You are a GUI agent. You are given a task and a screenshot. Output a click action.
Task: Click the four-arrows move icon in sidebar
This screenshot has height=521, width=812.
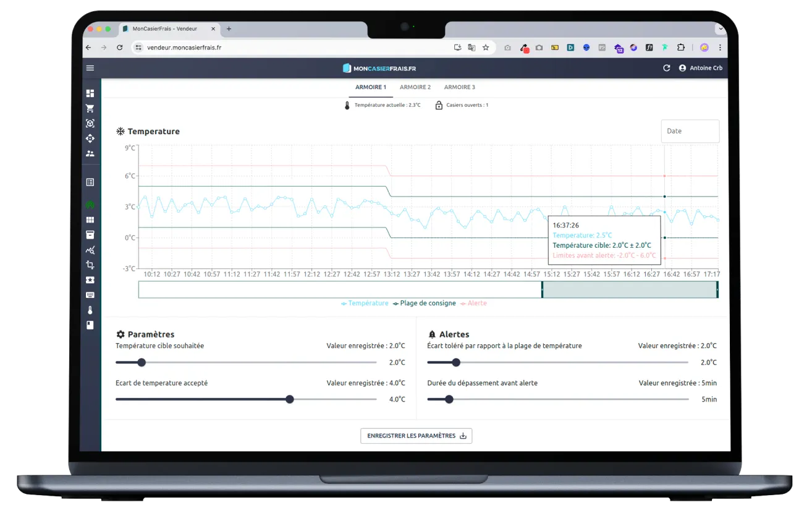(90, 138)
